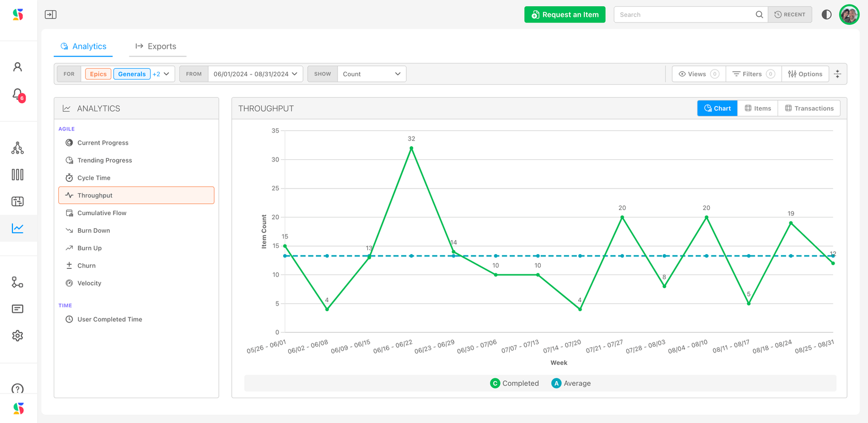This screenshot has width=868, height=423.
Task: Switch to the Exports tab
Action: point(157,46)
